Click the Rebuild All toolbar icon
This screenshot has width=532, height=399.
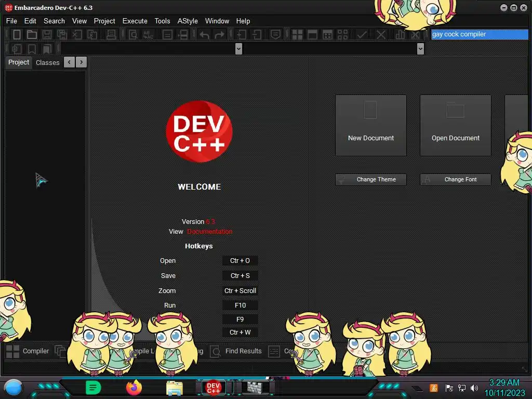point(343,34)
